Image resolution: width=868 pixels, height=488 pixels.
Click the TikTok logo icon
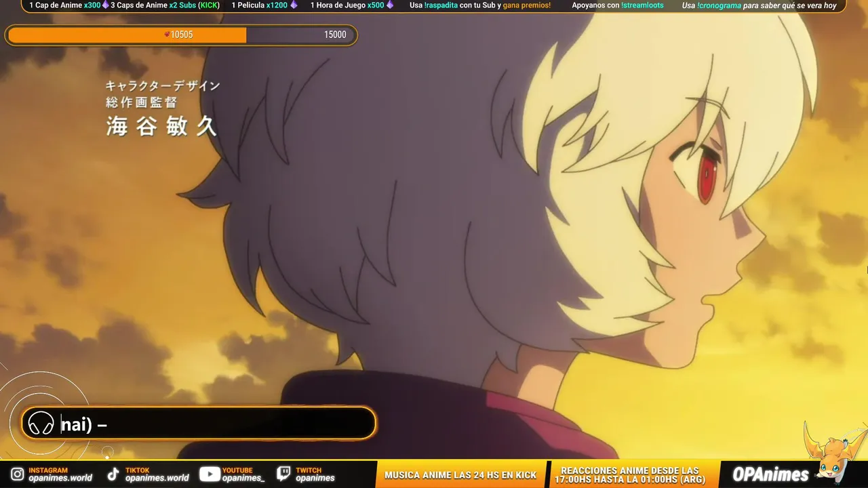click(113, 474)
